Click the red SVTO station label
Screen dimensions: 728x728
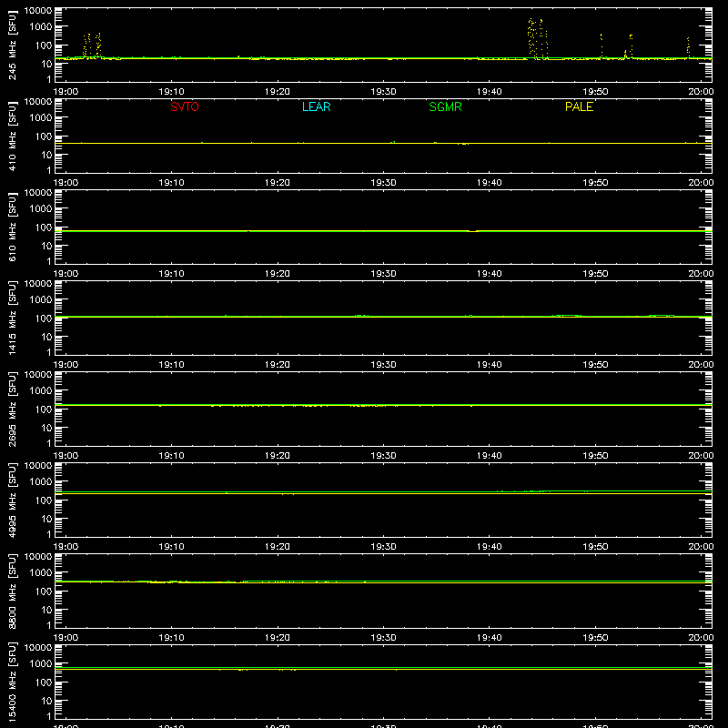[x=185, y=106]
